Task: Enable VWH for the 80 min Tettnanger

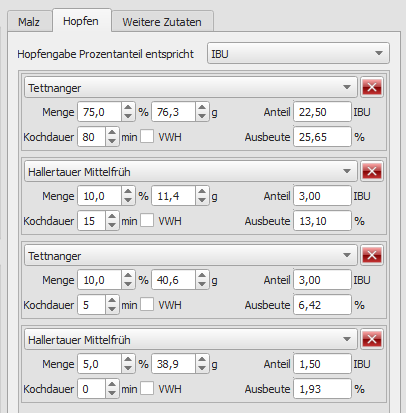Action: [x=147, y=137]
